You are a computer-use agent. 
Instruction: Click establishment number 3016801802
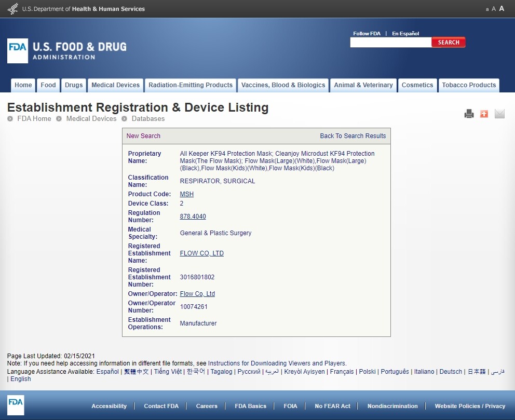[197, 277]
